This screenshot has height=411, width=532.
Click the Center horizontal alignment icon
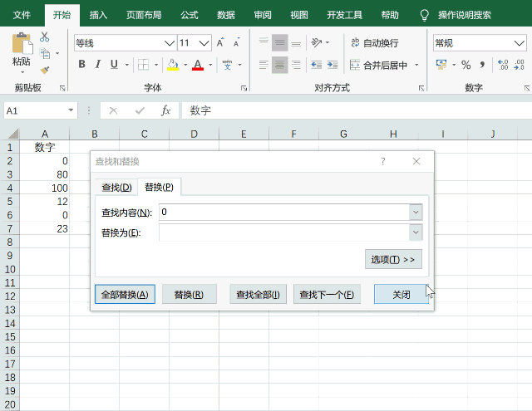(279, 65)
